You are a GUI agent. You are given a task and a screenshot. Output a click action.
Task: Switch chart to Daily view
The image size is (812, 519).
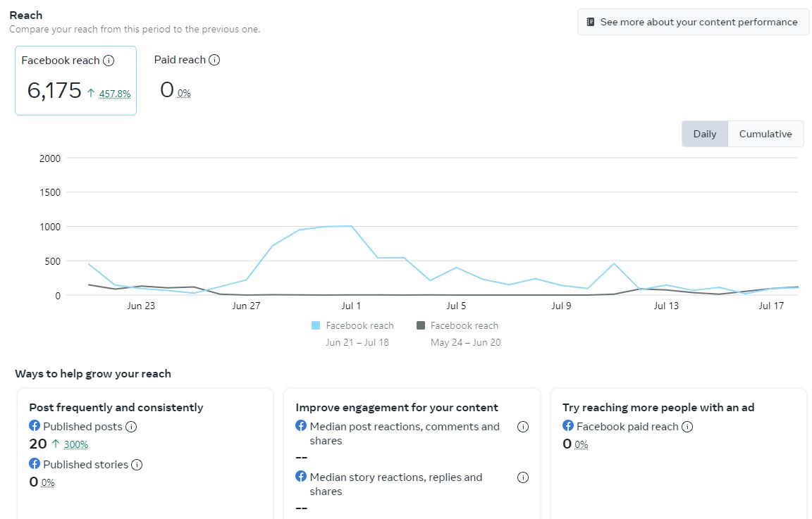(705, 134)
